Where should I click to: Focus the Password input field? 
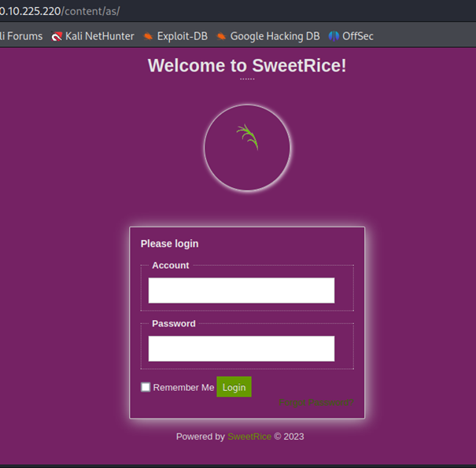tap(241, 348)
